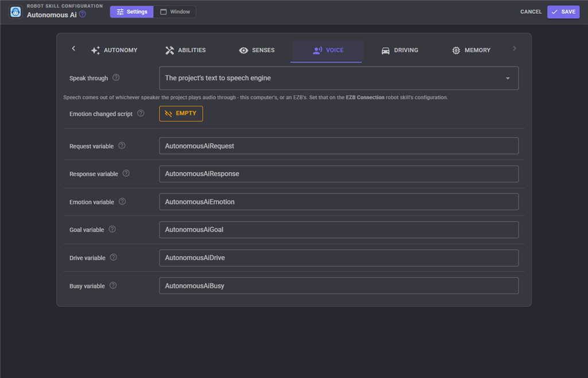Open the EMPTY emotion changed script editor
The height and width of the screenshot is (378, 588).
tap(181, 114)
